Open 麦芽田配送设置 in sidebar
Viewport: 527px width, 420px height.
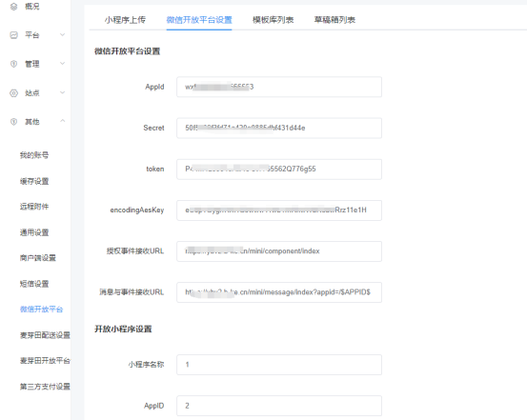tap(45, 335)
